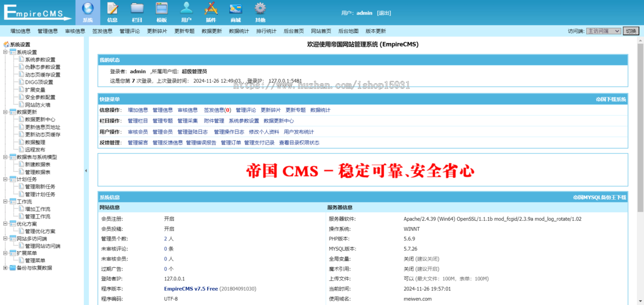This screenshot has height=305, width=644.
Task: Collapse the 网站多访问端 tree group
Action: point(5,239)
